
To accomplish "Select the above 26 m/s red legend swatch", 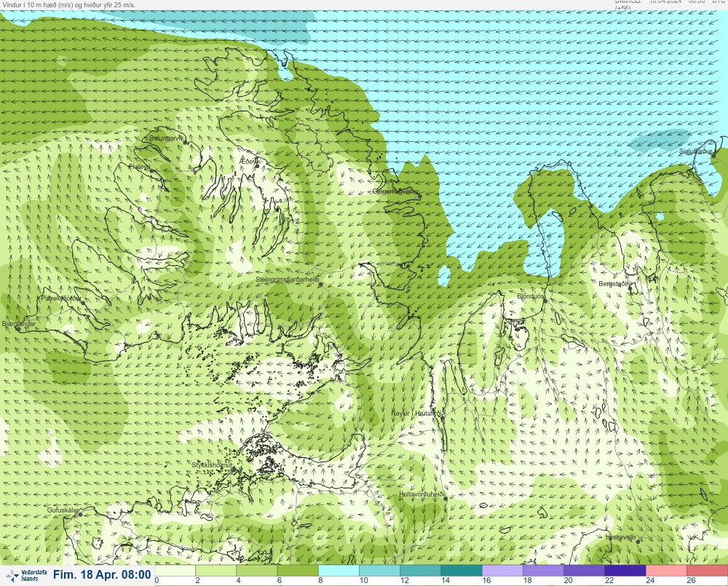I will (707, 570).
